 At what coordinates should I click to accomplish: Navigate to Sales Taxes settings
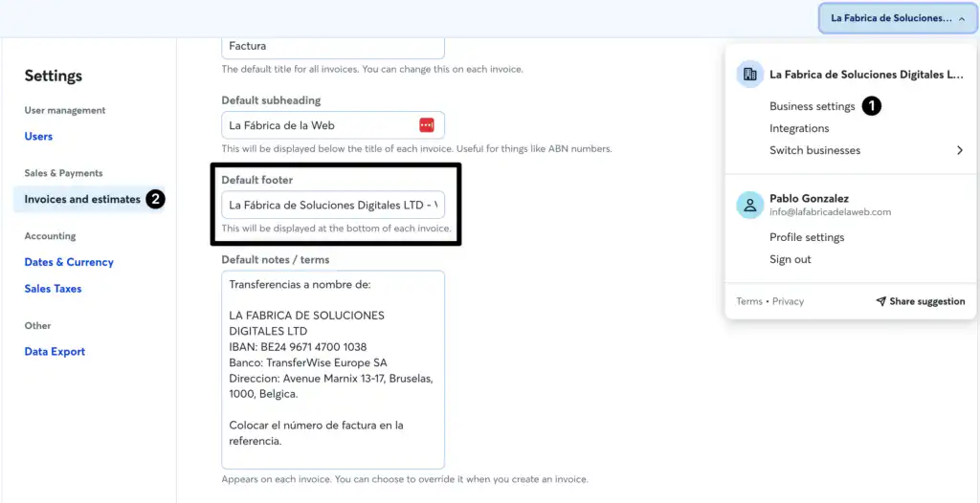[53, 289]
